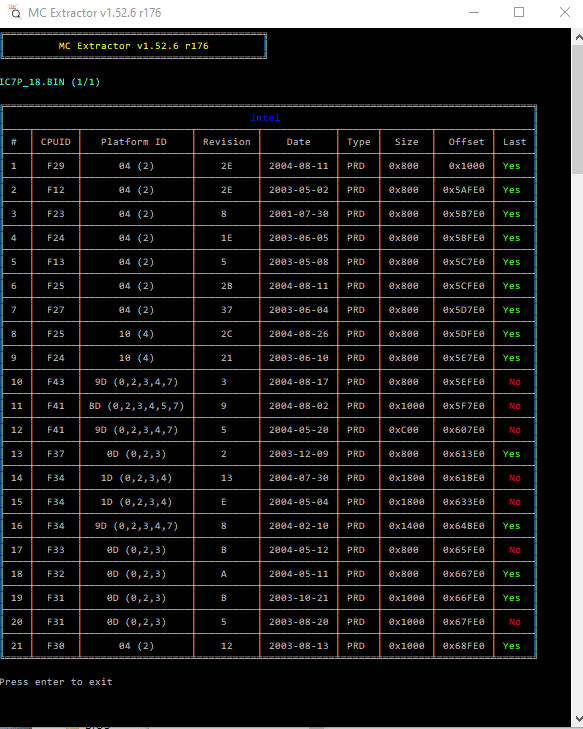This screenshot has height=729, width=583.
Task: Maximize the MC Extractor window
Action: [519, 13]
